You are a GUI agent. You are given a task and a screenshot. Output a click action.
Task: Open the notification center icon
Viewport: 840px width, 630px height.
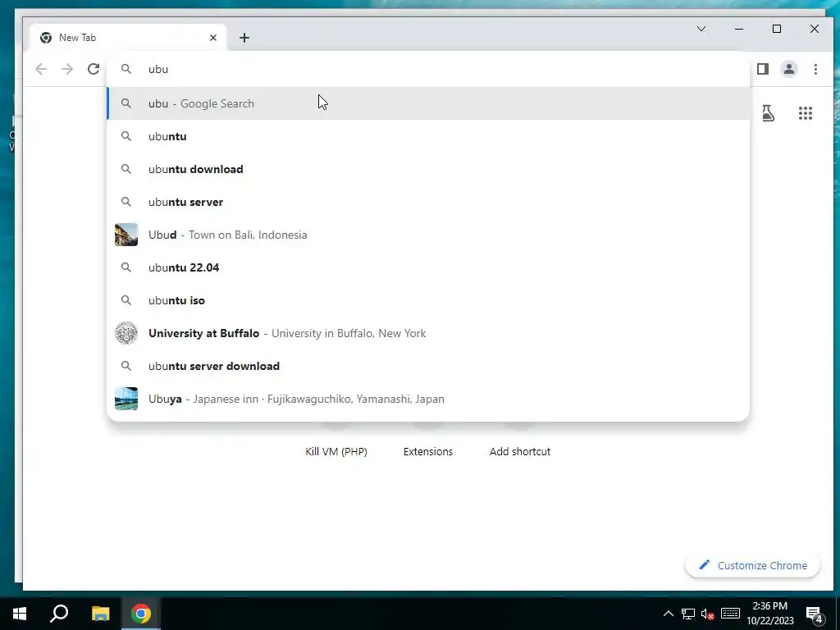815,614
